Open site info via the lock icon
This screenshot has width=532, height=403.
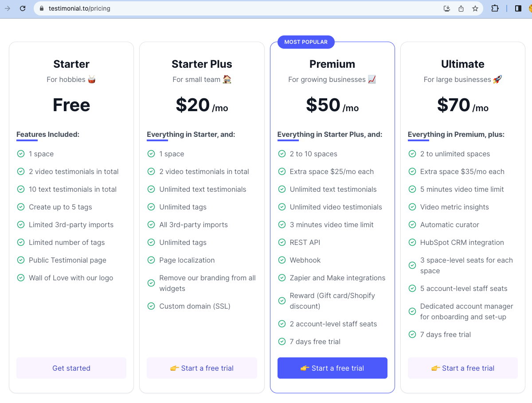tap(42, 8)
